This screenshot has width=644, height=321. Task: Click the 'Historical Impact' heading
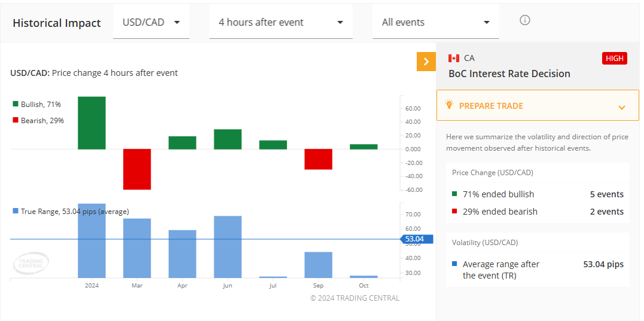coord(57,23)
